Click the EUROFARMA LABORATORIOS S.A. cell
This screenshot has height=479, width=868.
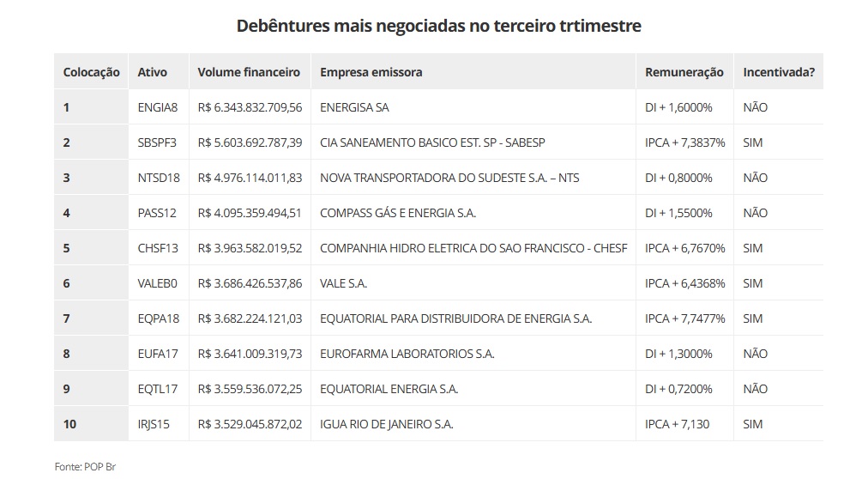pyautogui.click(x=407, y=354)
